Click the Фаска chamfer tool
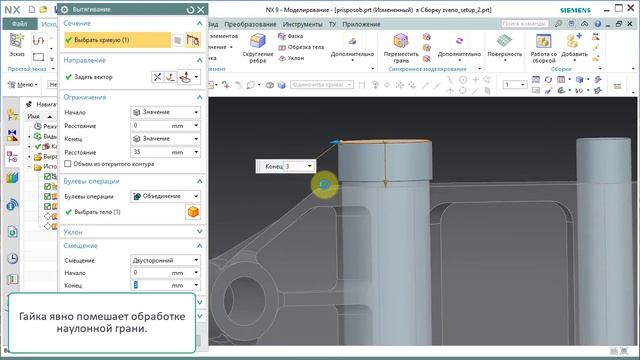This screenshot has width=640, height=360. 291,36
